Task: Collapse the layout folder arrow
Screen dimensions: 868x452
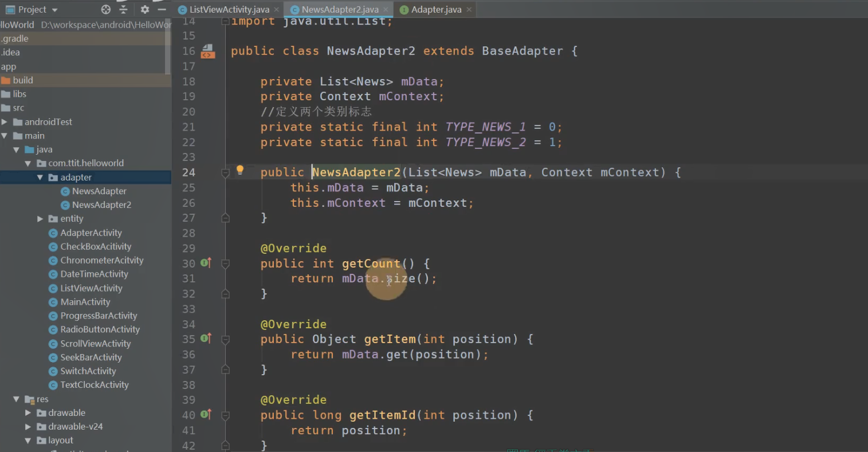Action: (x=28, y=441)
